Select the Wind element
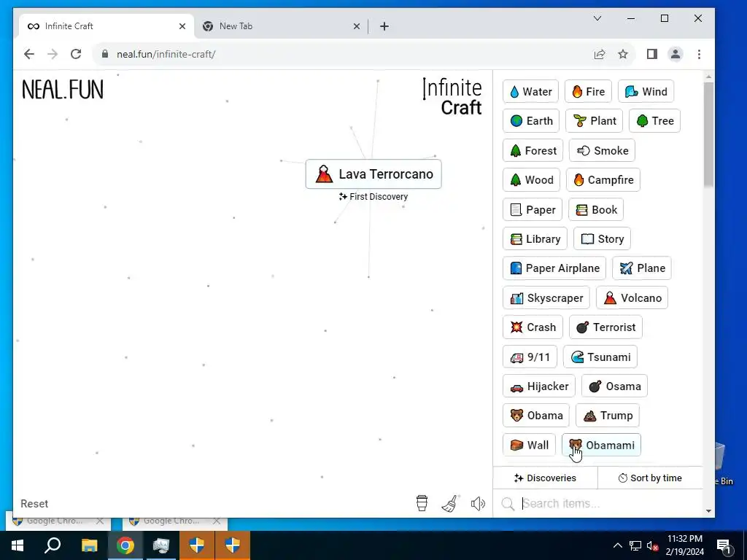747x560 pixels. pos(646,91)
